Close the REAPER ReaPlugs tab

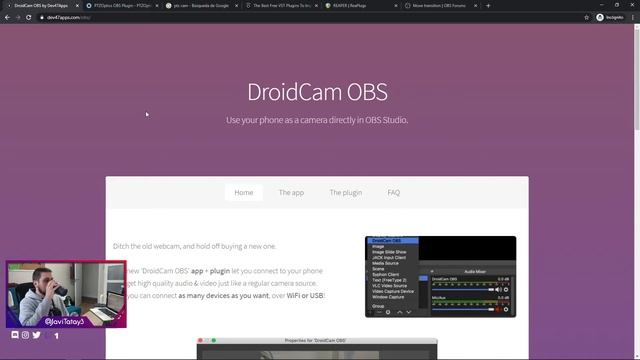point(396,6)
